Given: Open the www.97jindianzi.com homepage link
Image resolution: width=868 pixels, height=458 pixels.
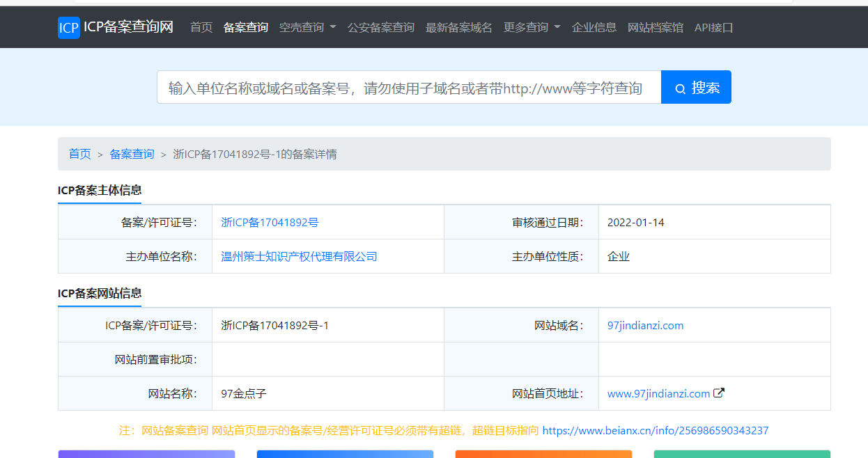Looking at the screenshot, I should tap(659, 393).
